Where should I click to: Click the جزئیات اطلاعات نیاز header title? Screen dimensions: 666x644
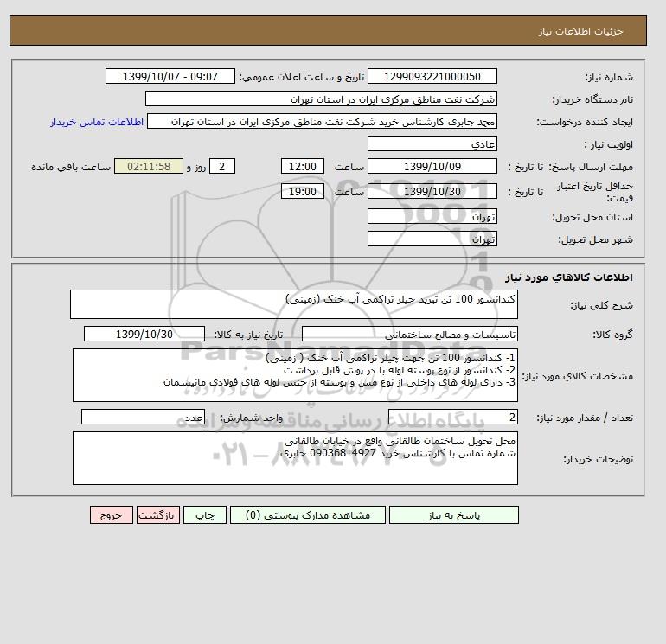580,31
